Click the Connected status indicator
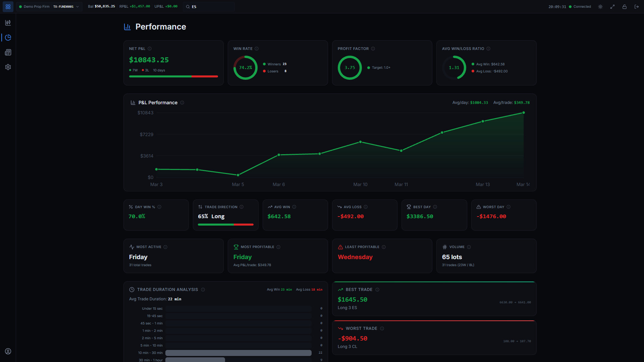The image size is (644, 362). pos(580,7)
